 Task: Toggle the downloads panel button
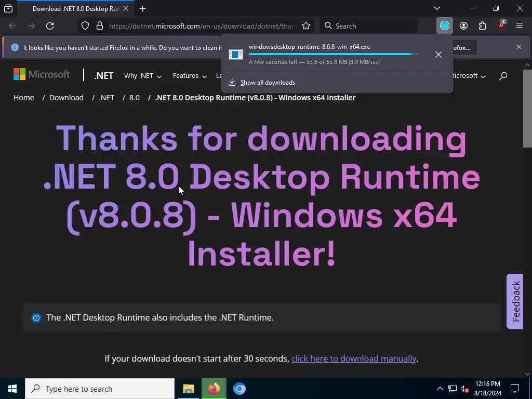tap(445, 25)
